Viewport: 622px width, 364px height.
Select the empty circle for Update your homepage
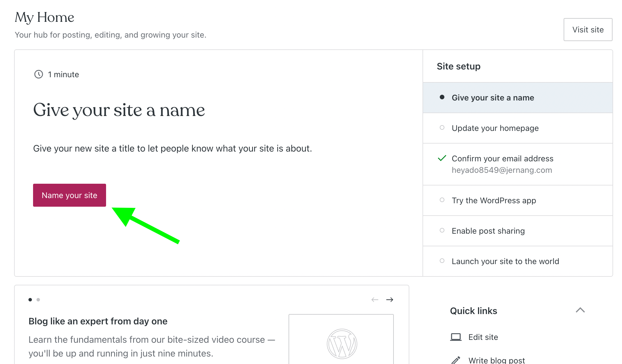pos(442,128)
